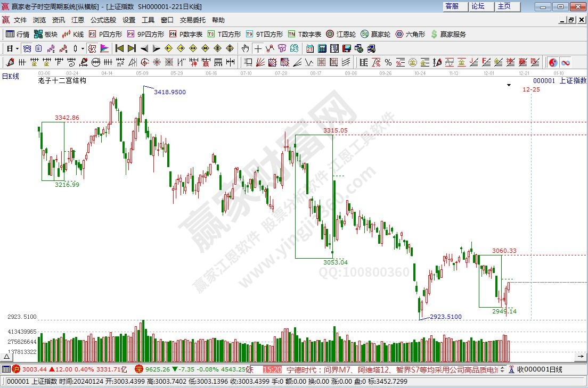588x388 pixels.
Task: Toggle the crosshair cursor tool
Action: tap(258, 48)
